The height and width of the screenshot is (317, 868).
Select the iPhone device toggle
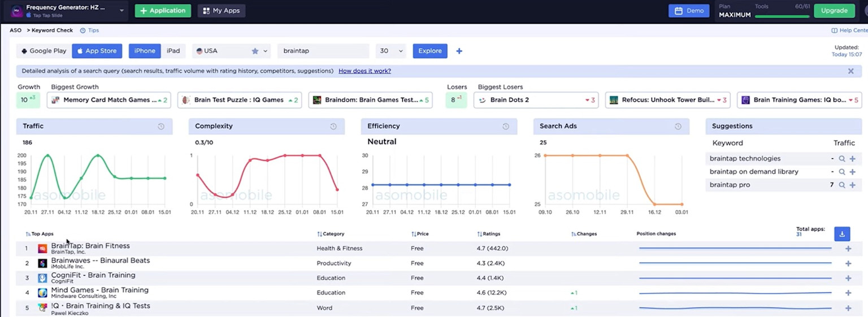(x=145, y=51)
